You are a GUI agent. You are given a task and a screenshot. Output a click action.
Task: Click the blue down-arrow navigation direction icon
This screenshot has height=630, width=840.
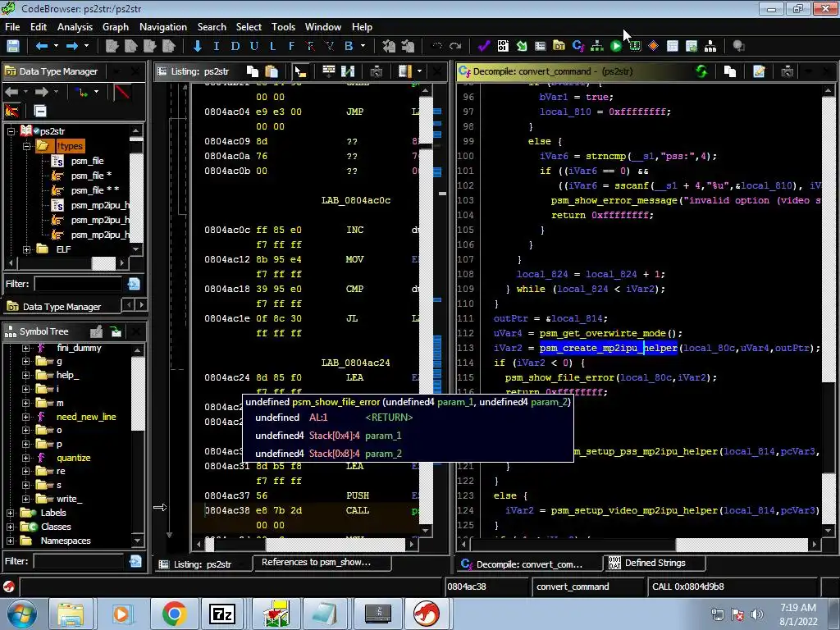(x=198, y=46)
